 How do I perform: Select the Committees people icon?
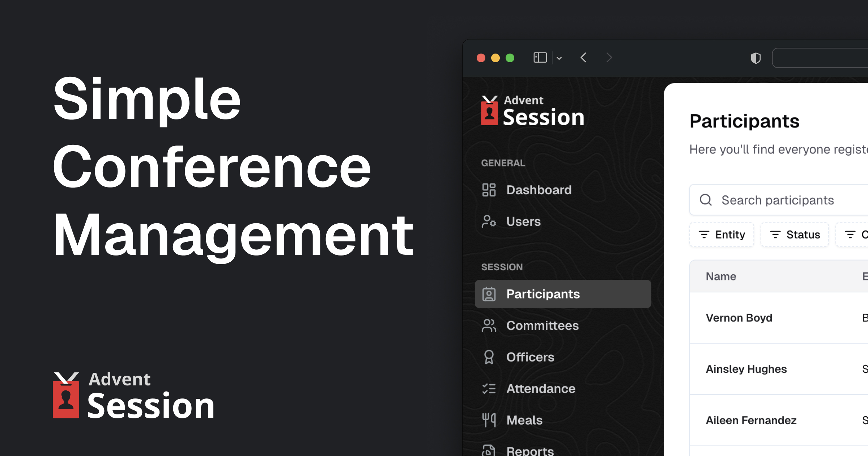pos(489,325)
